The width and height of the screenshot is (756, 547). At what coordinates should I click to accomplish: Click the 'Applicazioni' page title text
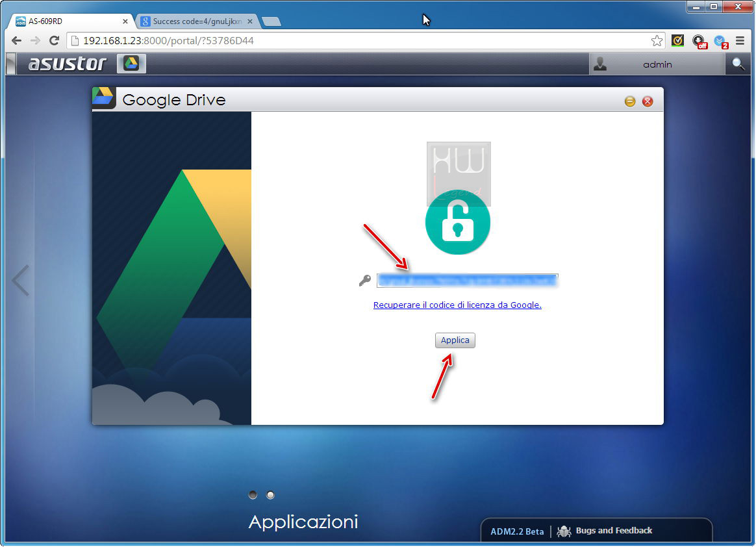tap(303, 522)
